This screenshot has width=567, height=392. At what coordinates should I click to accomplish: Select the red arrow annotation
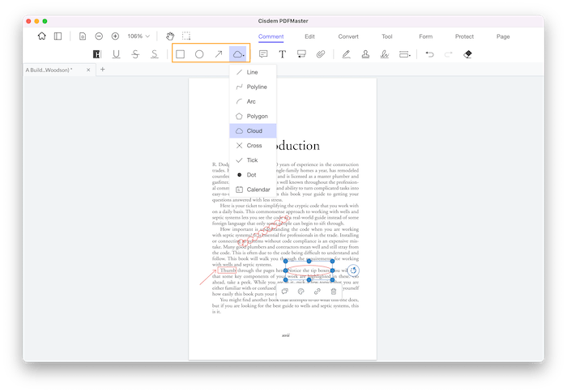click(207, 277)
